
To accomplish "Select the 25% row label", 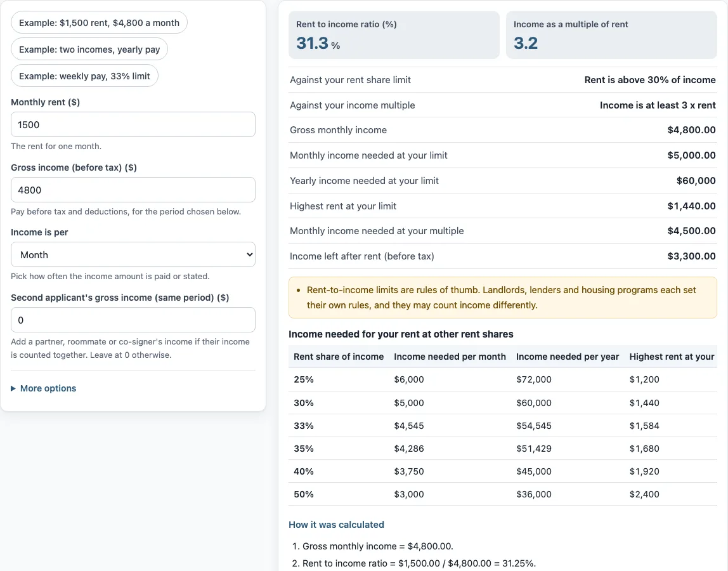I will (304, 379).
